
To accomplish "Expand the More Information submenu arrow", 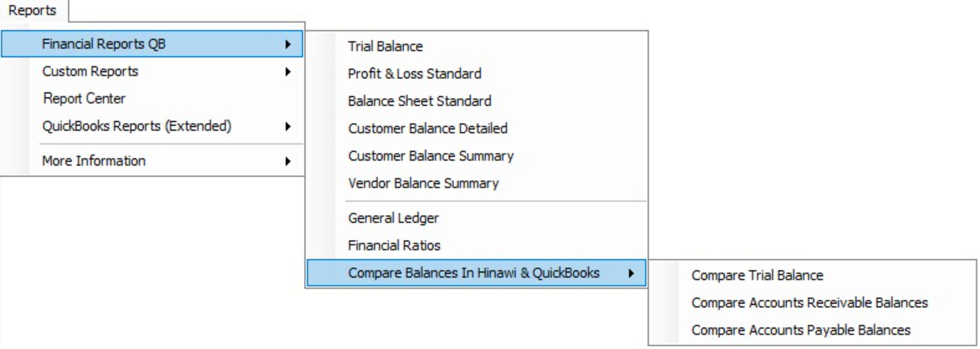I will pyautogui.click(x=288, y=161).
